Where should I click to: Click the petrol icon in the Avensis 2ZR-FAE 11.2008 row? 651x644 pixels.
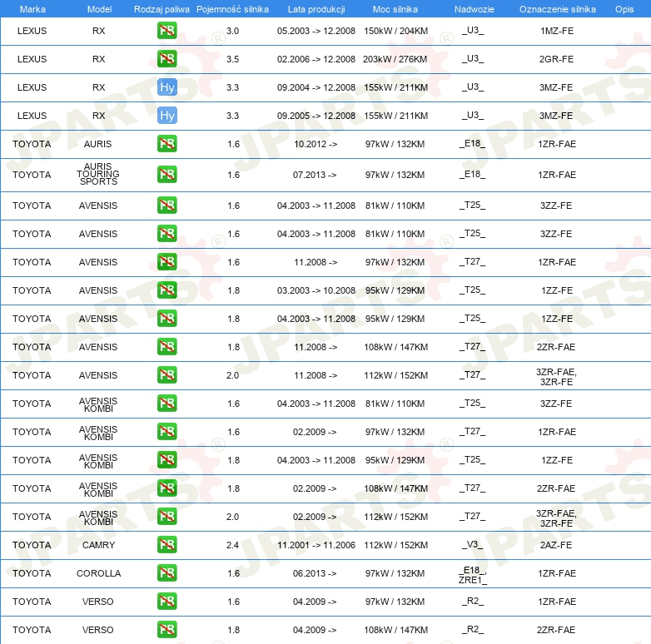166,346
